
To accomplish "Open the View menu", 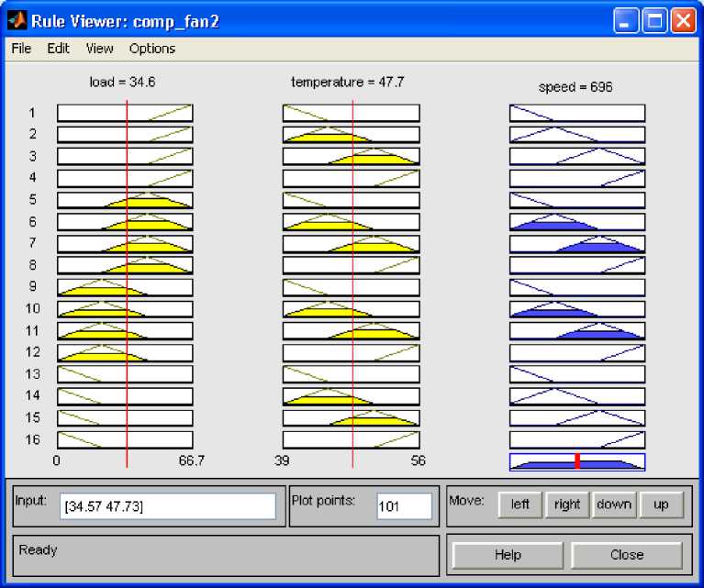I will point(99,49).
